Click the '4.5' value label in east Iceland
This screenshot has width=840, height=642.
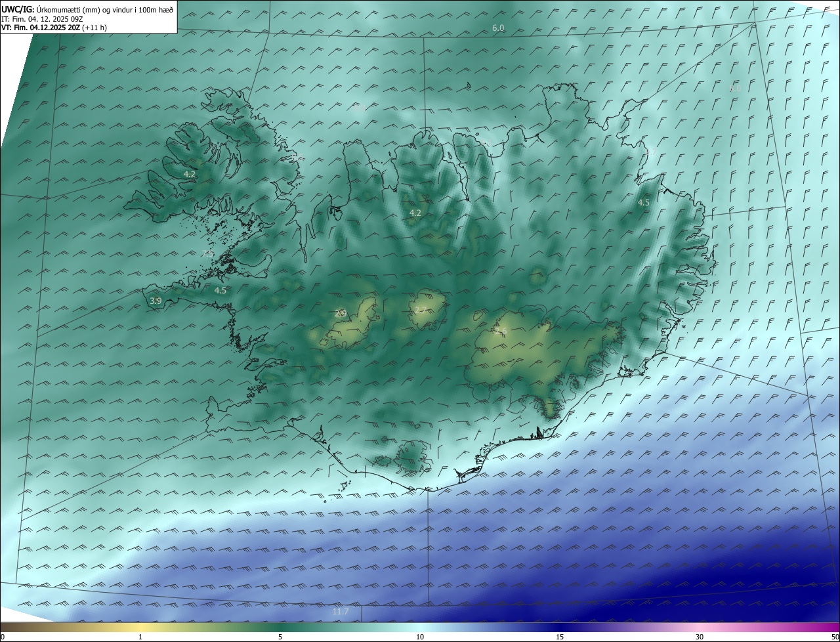pyautogui.click(x=644, y=203)
